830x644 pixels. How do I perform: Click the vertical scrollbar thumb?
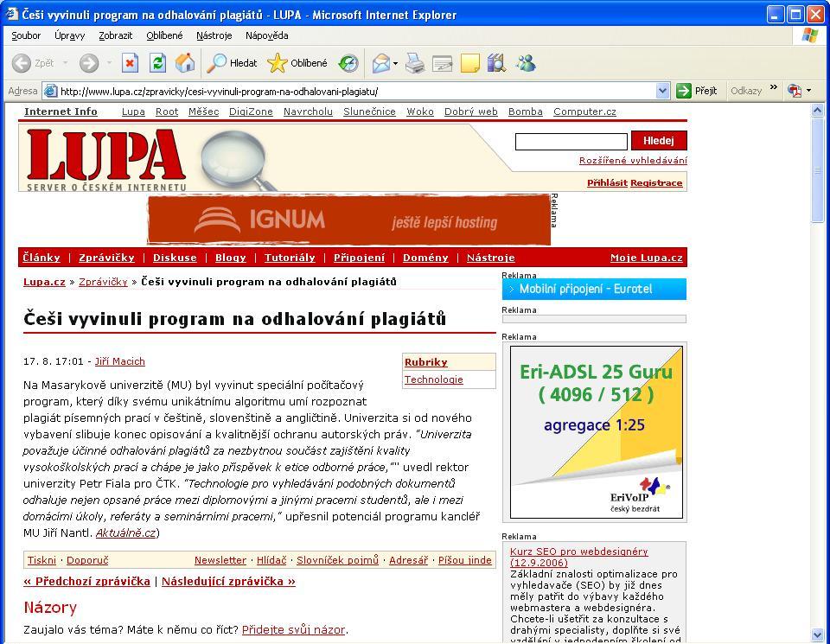(x=817, y=170)
